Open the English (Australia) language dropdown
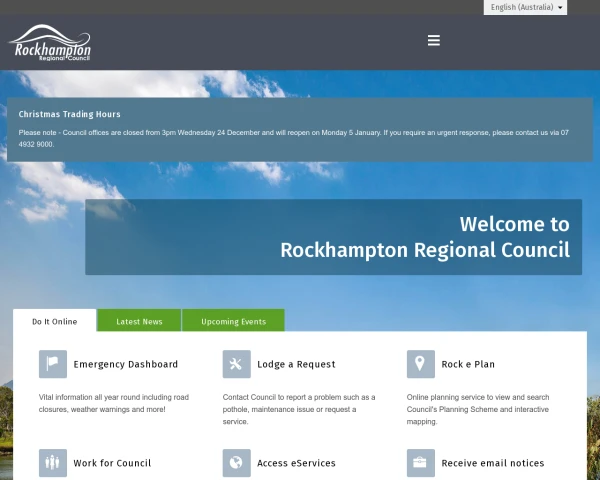Image resolution: width=600 pixels, height=480 pixels. point(526,7)
